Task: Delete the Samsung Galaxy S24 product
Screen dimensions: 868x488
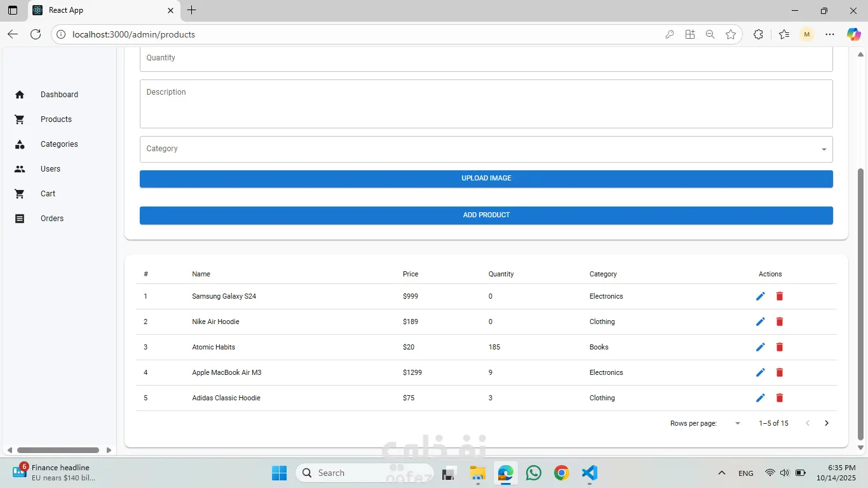Action: tap(780, 296)
